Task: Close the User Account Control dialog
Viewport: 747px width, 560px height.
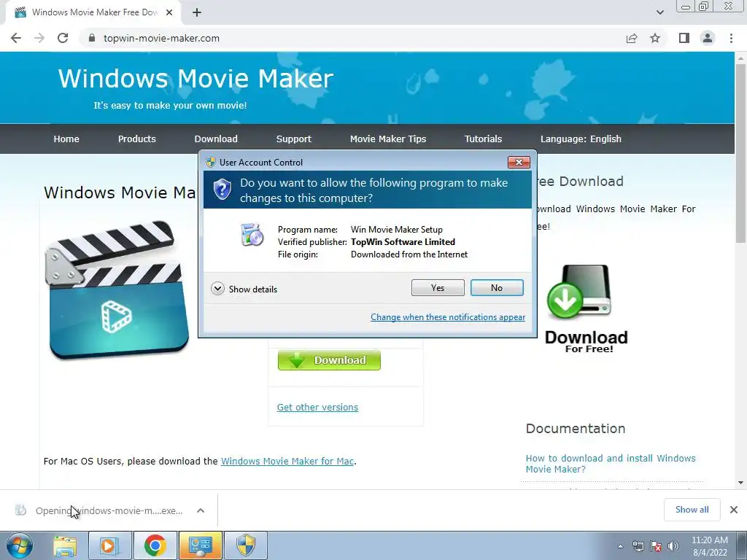Action: point(519,163)
